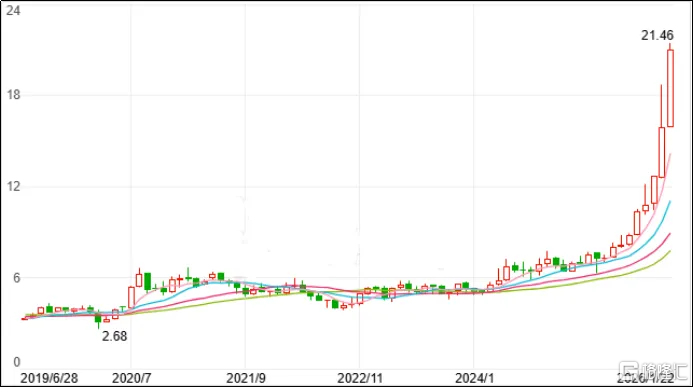Image resolution: width=694 pixels, height=388 pixels.
Task: Click the y-axis value 6
Action: 16,278
